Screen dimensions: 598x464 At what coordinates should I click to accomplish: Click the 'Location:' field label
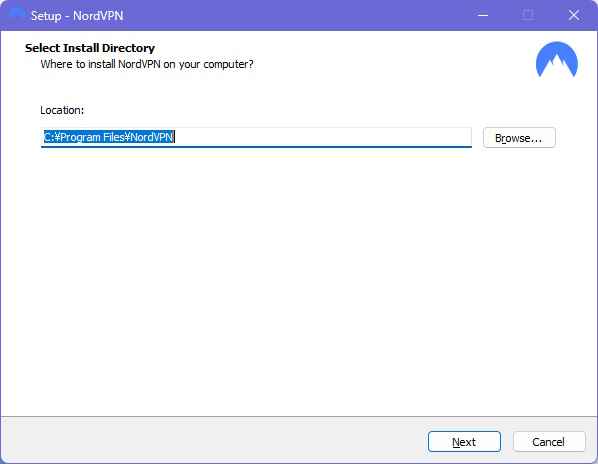(x=62, y=110)
